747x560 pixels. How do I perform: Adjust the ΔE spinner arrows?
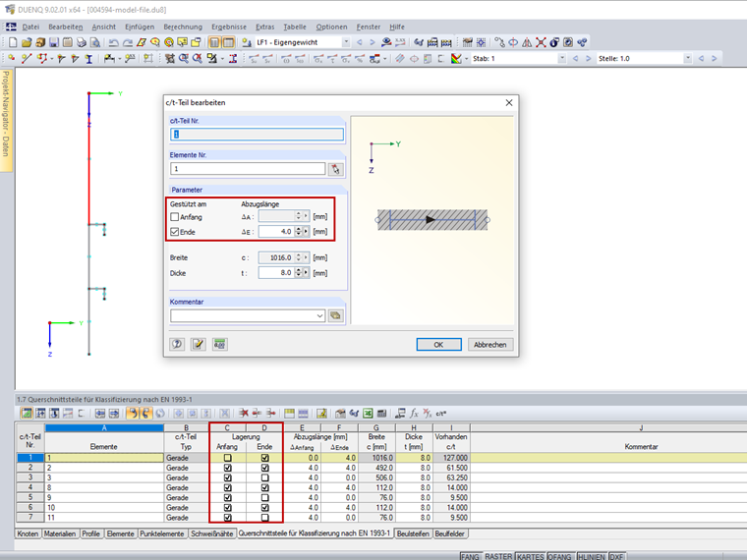pyautogui.click(x=299, y=232)
